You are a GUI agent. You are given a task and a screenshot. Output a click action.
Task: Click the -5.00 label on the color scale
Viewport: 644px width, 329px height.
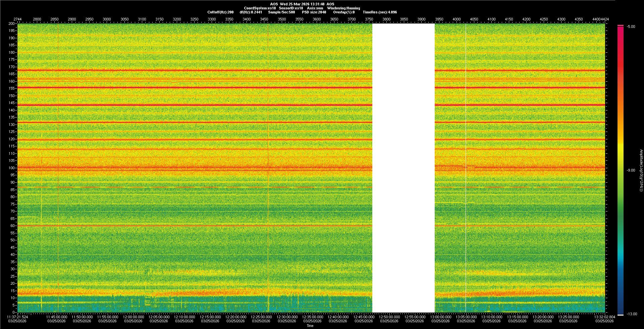pos(631,27)
